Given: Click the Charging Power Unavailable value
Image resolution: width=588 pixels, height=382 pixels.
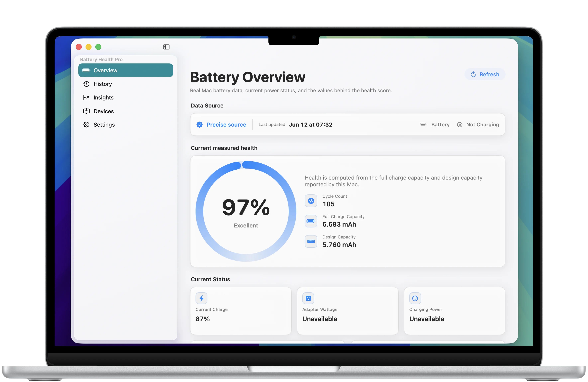Looking at the screenshot, I should (427, 319).
